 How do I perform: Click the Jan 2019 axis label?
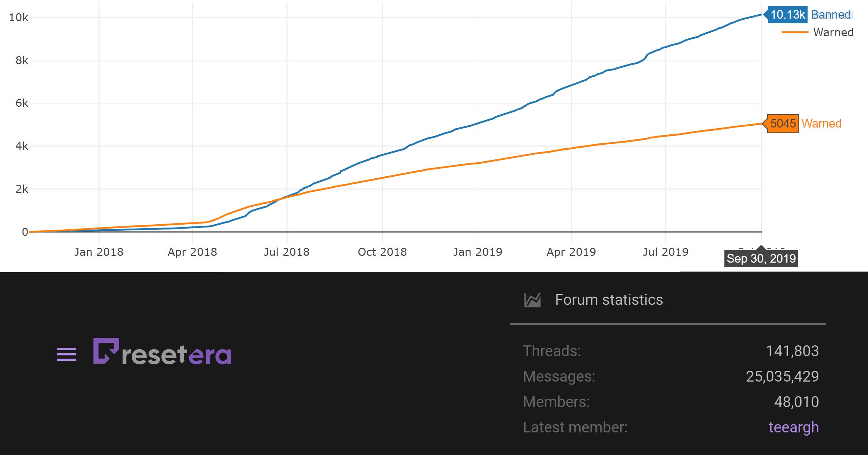click(x=478, y=252)
